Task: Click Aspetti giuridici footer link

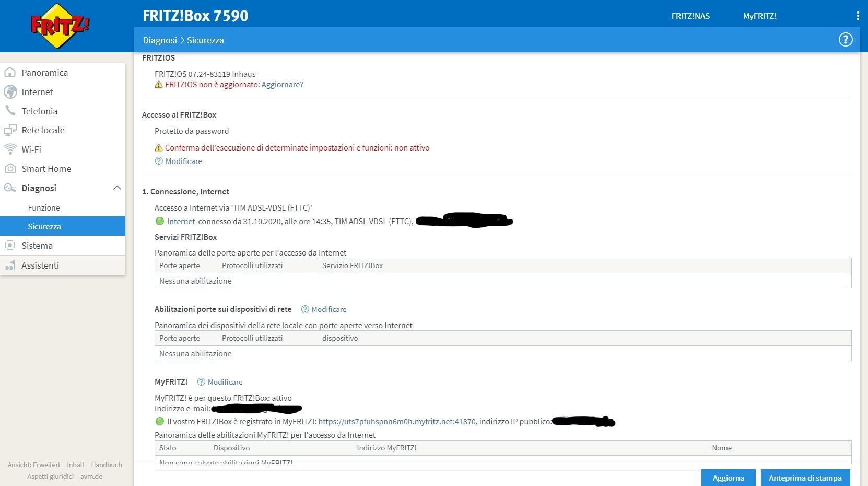Action: click(51, 476)
